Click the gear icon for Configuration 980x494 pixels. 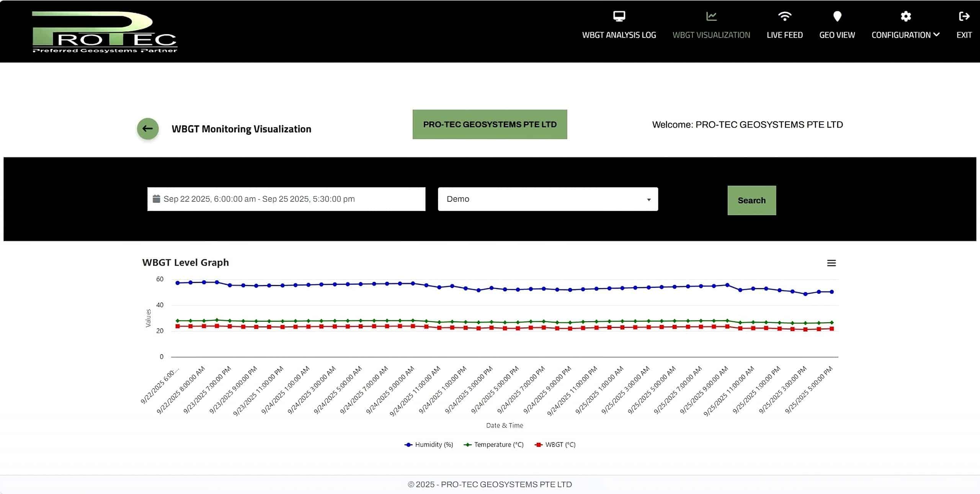pos(905,16)
